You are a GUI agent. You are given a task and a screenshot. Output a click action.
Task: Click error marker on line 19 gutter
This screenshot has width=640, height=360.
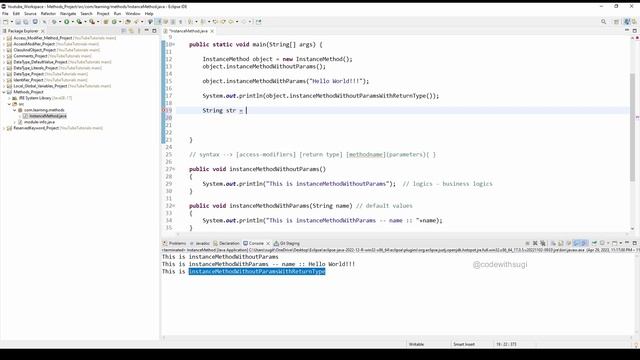(x=164, y=110)
